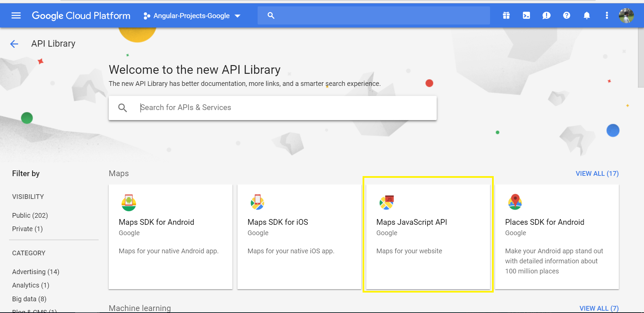Open the three-dot settings menu
This screenshot has width=644, height=313.
pyautogui.click(x=607, y=15)
